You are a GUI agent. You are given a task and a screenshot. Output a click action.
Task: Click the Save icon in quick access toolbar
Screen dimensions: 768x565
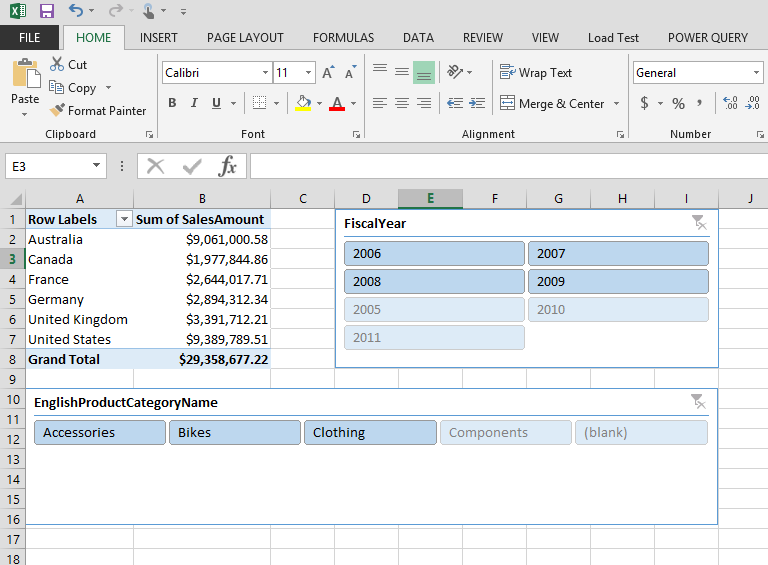(x=46, y=11)
